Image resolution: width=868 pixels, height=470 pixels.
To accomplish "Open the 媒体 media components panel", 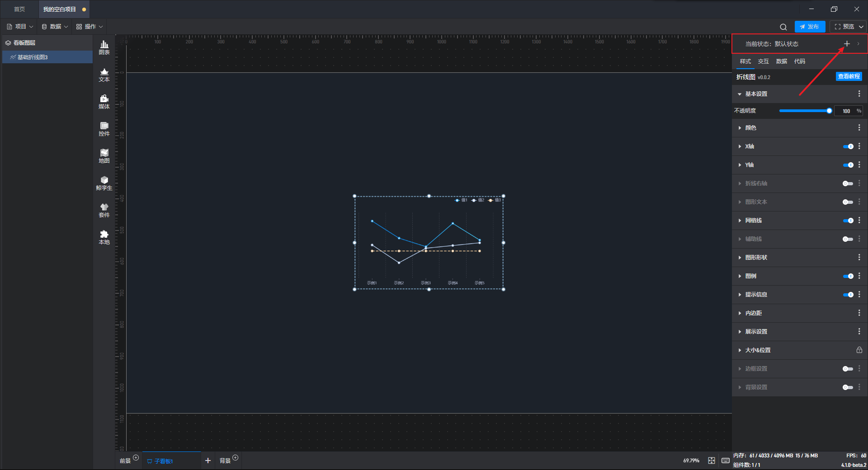I will [x=104, y=102].
